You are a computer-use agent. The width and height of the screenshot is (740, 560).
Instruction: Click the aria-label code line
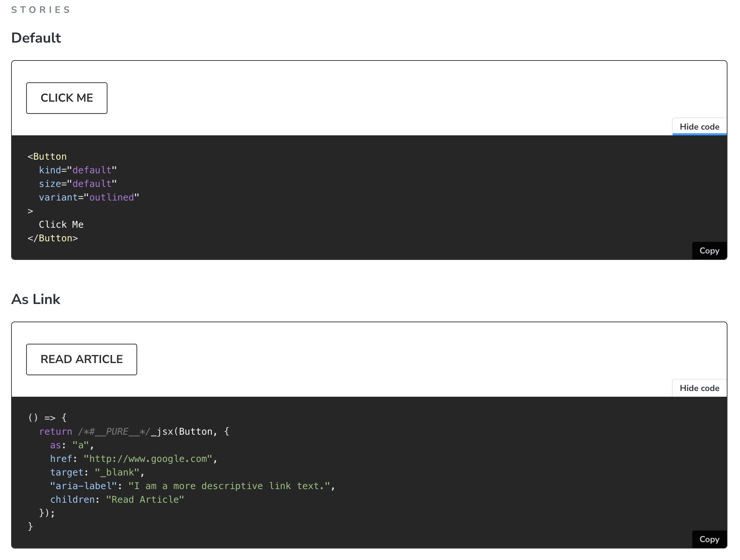pyautogui.click(x=192, y=486)
